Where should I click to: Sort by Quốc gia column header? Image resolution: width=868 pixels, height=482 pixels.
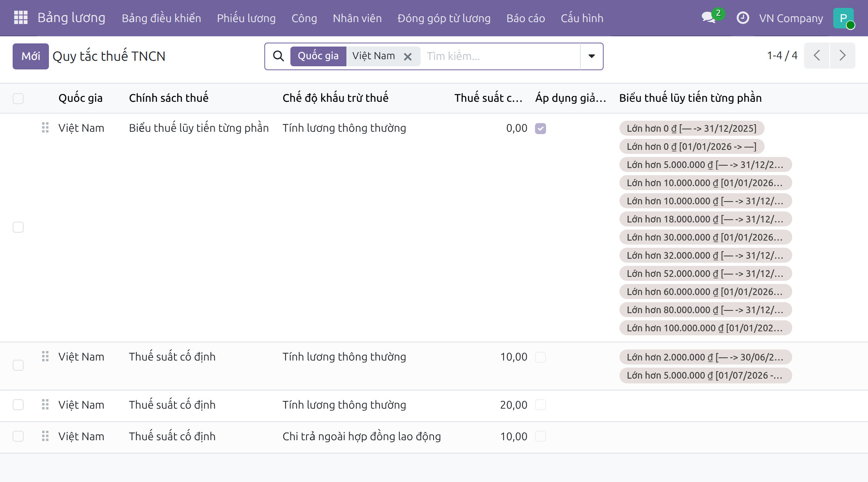click(80, 98)
